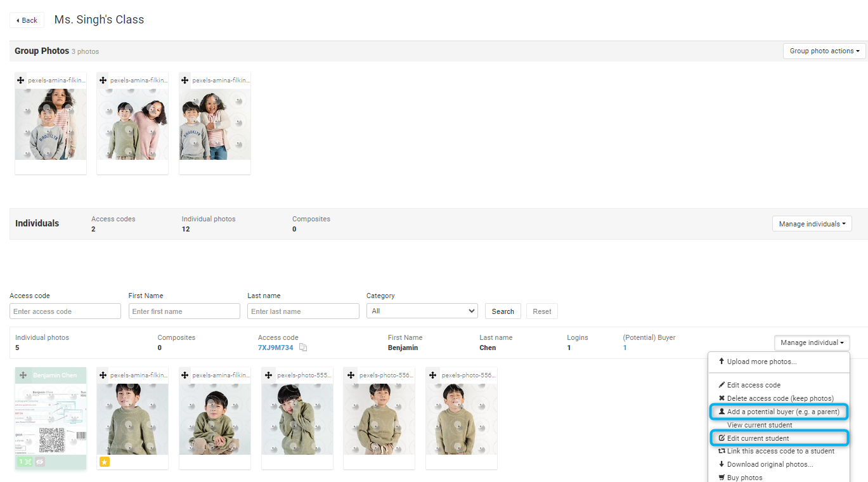Click the pencil icon beside Edit access code
The width and height of the screenshot is (868, 482).
tap(722, 385)
